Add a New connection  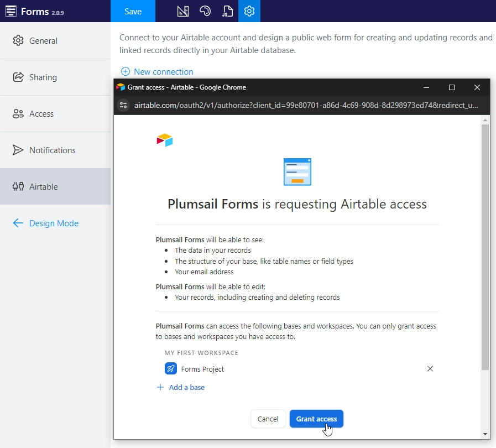pos(157,71)
